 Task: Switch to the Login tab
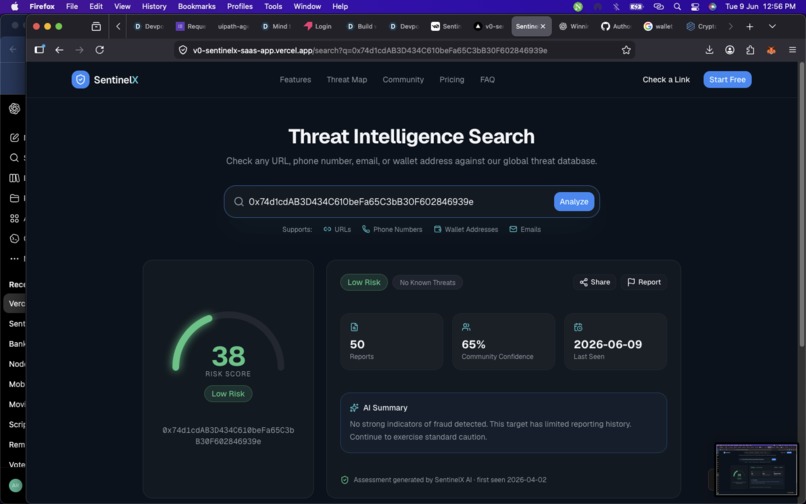click(x=318, y=26)
